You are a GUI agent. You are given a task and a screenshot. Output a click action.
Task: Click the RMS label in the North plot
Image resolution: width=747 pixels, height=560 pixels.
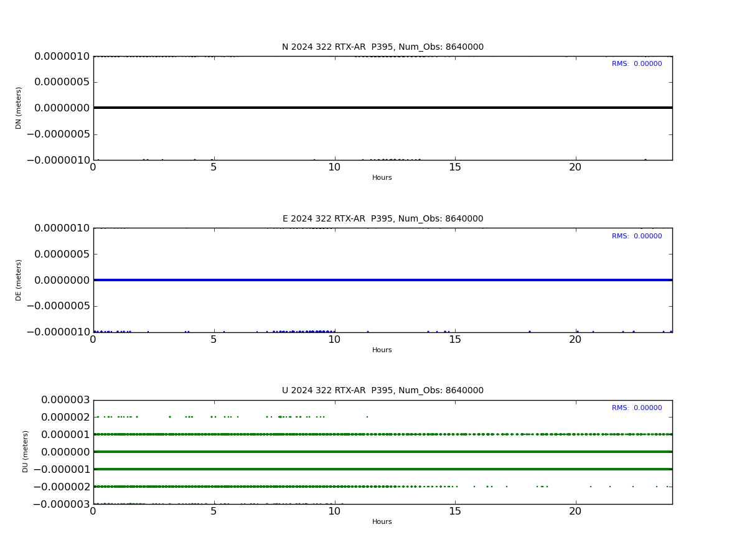(637, 64)
